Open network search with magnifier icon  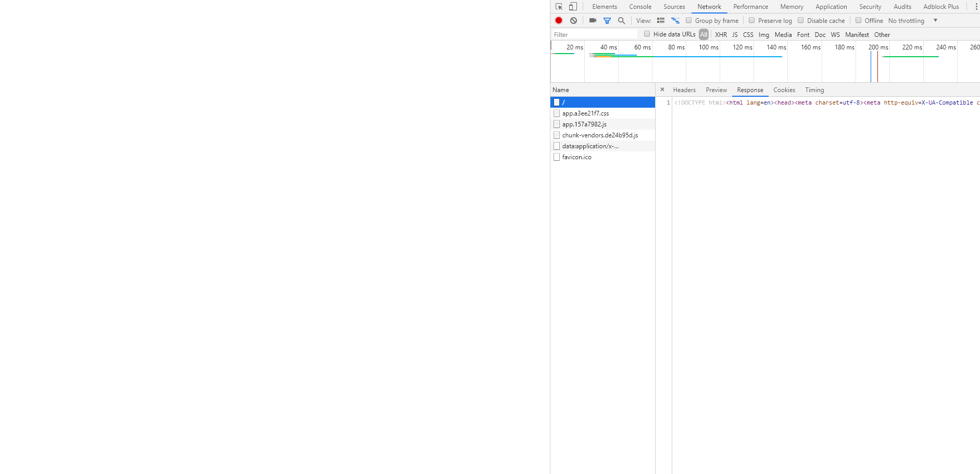click(621, 20)
